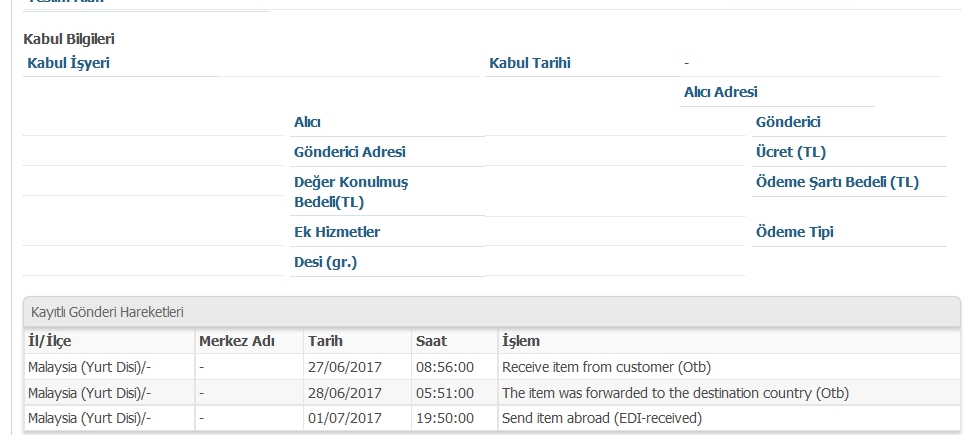Click the Ek Hizmetler label
The height and width of the screenshot is (435, 969).
tap(337, 232)
